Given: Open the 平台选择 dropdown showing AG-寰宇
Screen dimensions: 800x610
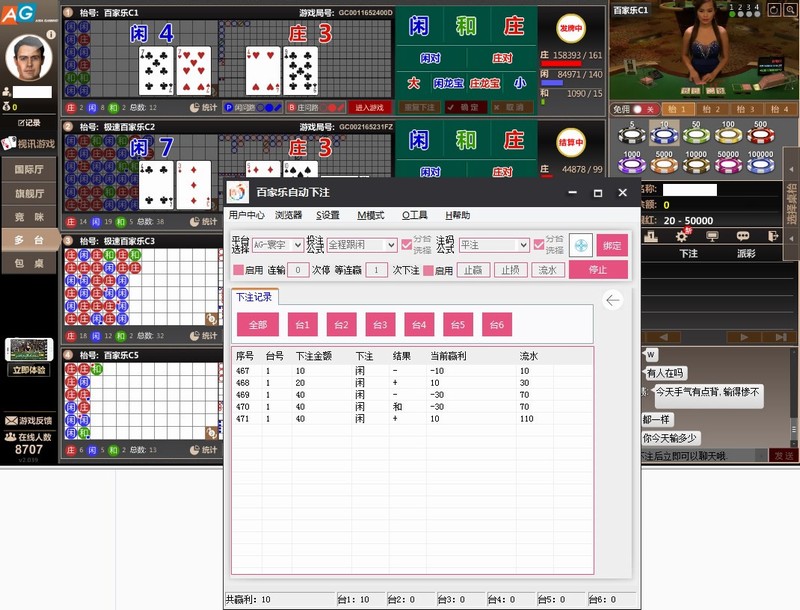Looking at the screenshot, I should [277, 245].
